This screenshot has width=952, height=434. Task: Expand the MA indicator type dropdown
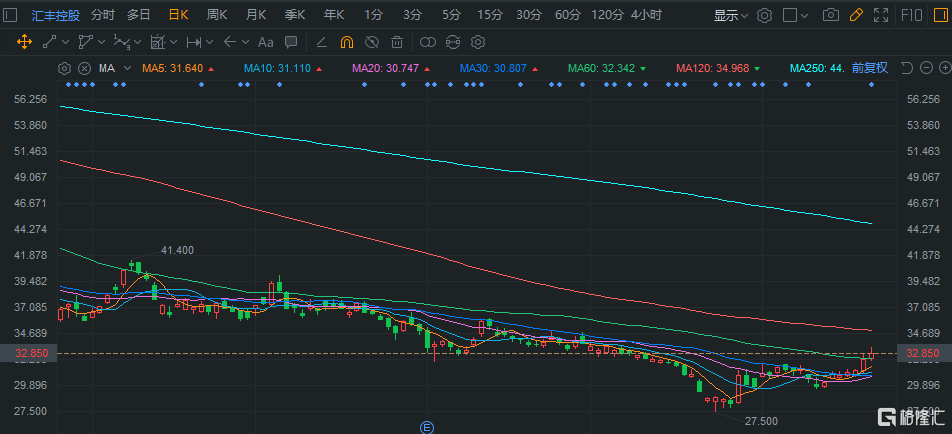click(x=126, y=68)
